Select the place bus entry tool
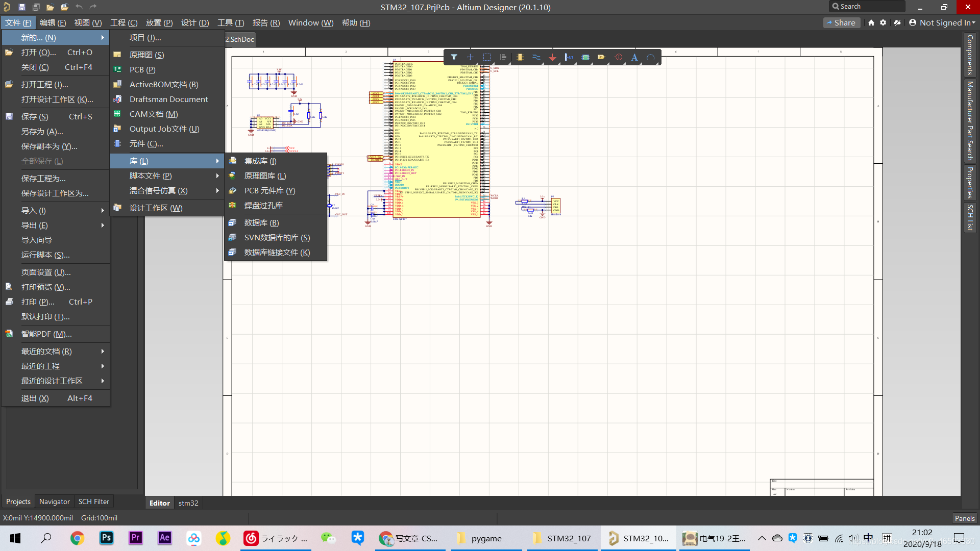 569,57
